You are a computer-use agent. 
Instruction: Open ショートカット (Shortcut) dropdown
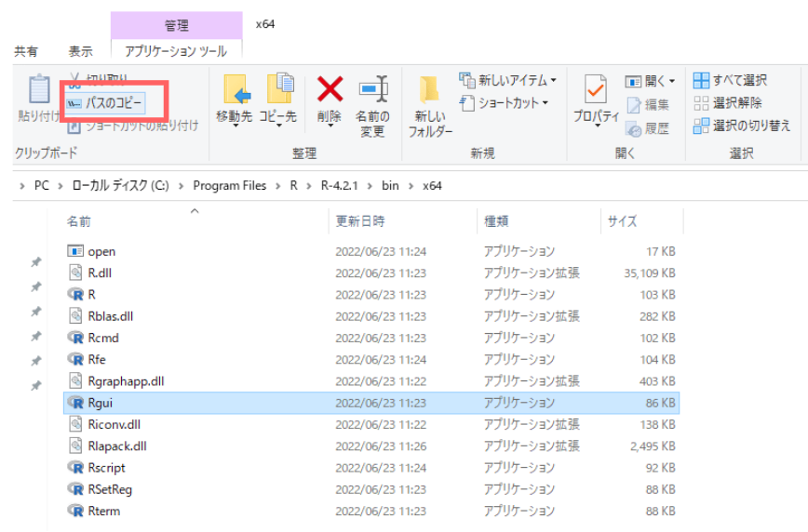504,103
